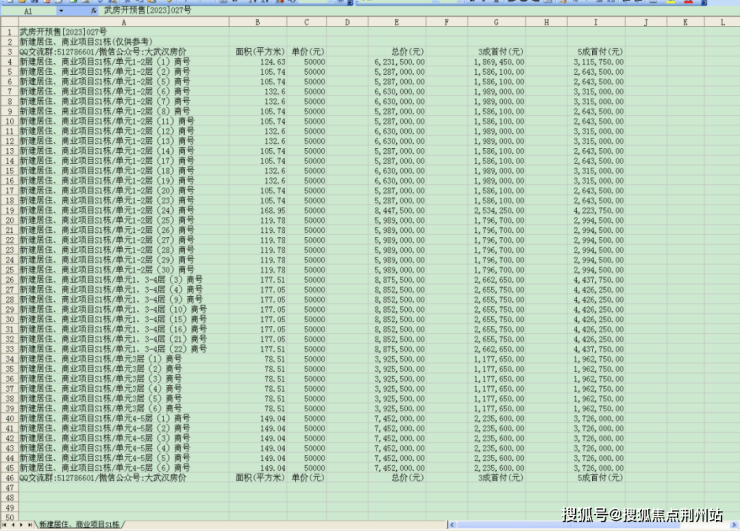
Task: Select row 3 3成首付(元) header cell
Action: pyautogui.click(x=496, y=52)
